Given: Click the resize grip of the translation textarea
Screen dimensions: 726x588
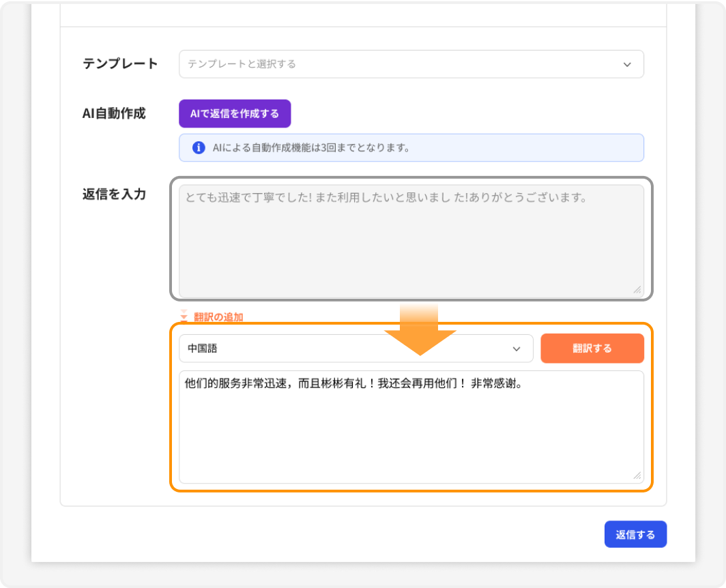Looking at the screenshot, I should coord(639,475).
